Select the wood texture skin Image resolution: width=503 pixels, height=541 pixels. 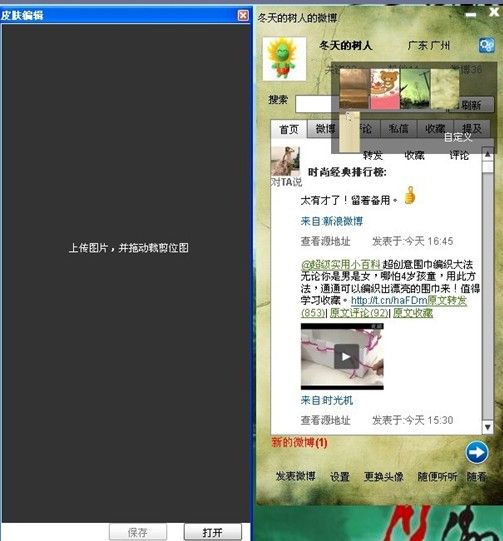pos(355,88)
